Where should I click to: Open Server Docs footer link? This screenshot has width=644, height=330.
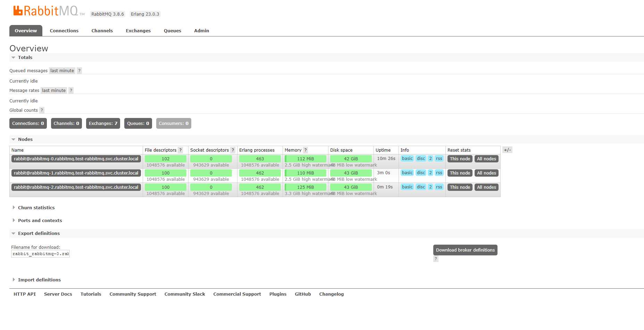click(x=58, y=294)
